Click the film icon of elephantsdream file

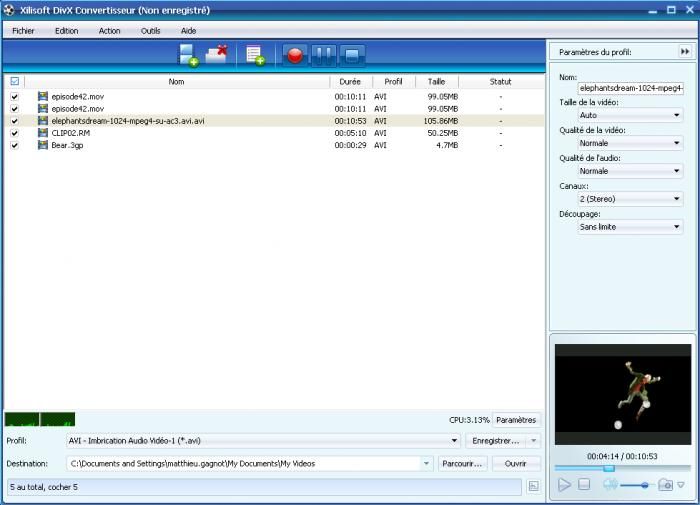click(x=43, y=121)
